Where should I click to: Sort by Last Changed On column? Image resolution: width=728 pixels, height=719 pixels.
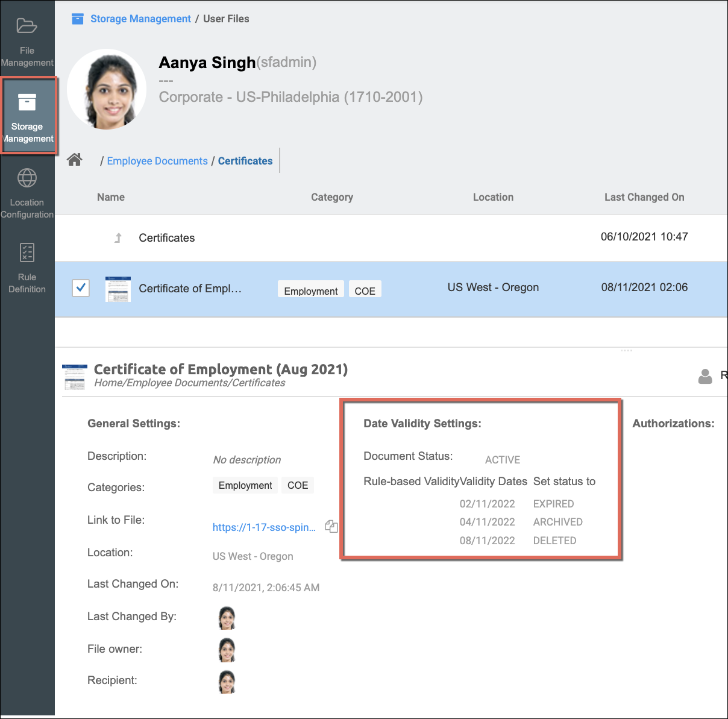[x=644, y=197]
